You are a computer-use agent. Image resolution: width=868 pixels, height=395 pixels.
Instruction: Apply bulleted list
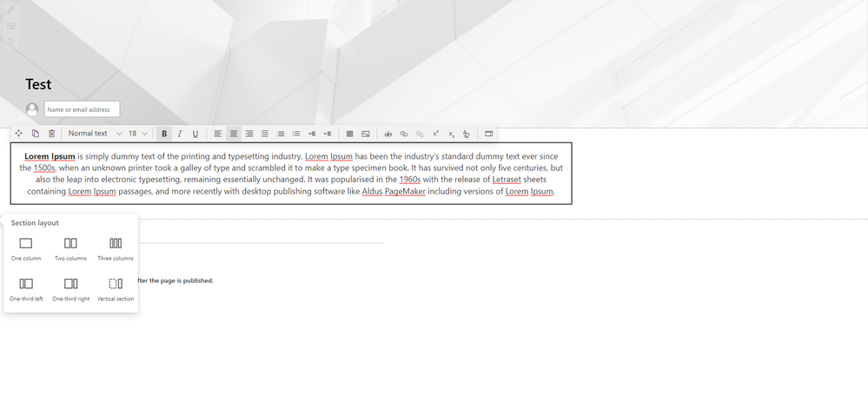point(281,134)
